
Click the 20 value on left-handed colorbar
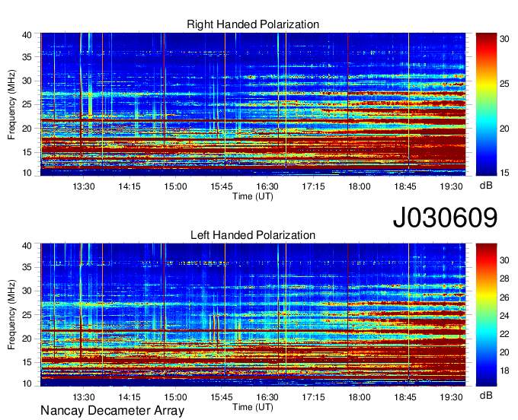(x=504, y=352)
